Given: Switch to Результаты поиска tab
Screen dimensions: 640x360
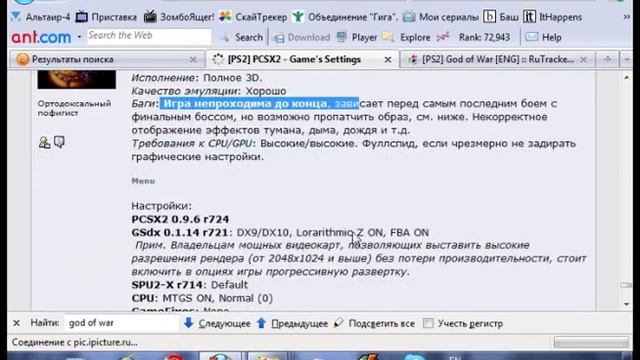Looking at the screenshot, I should [106, 60].
